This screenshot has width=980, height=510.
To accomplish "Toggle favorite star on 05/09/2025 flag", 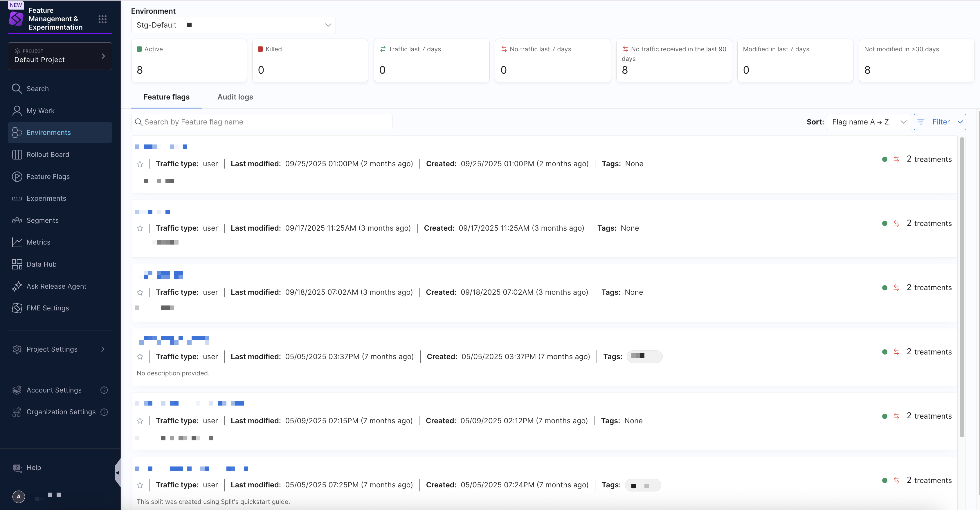I will (140, 421).
